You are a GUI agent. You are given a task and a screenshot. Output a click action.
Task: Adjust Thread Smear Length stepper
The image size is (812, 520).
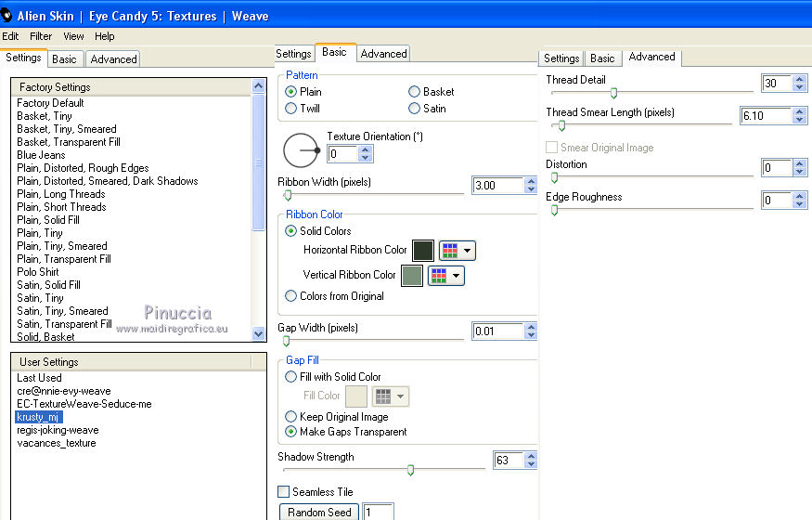click(x=800, y=115)
